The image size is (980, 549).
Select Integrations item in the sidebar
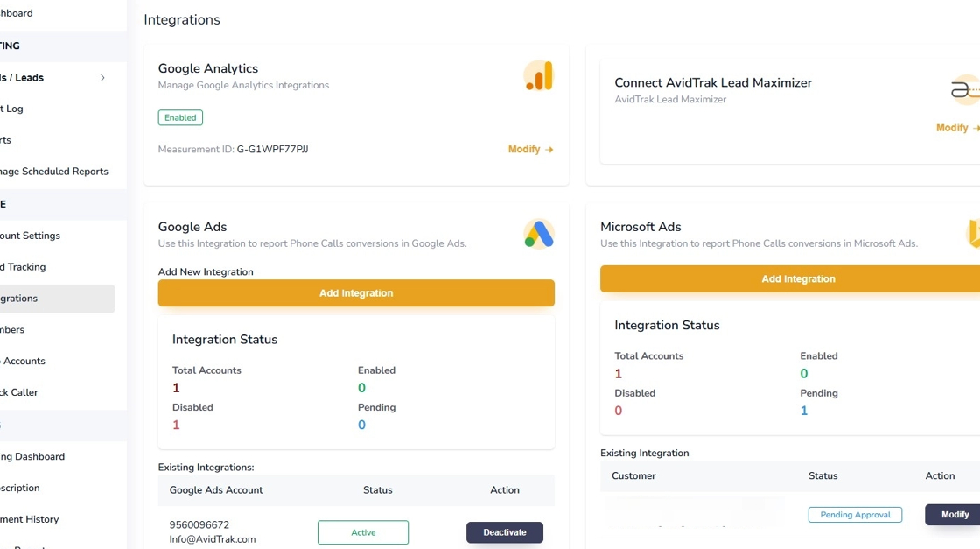click(58, 299)
